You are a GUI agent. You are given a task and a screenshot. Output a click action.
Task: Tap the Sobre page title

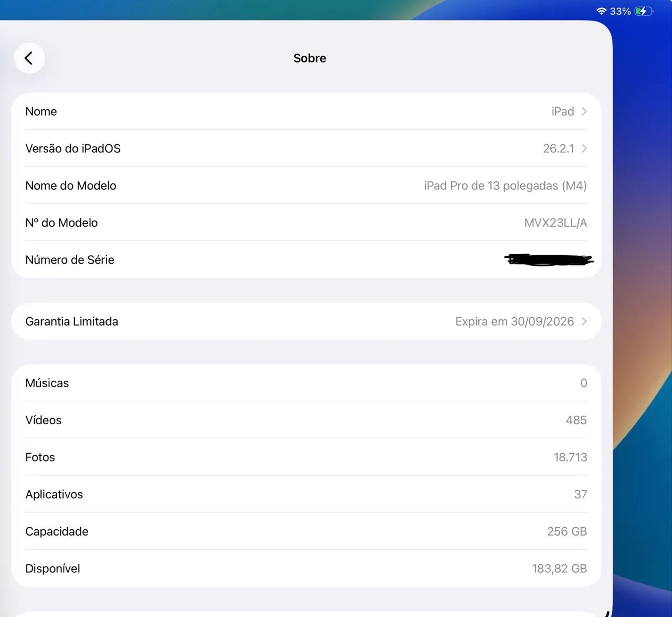point(310,58)
